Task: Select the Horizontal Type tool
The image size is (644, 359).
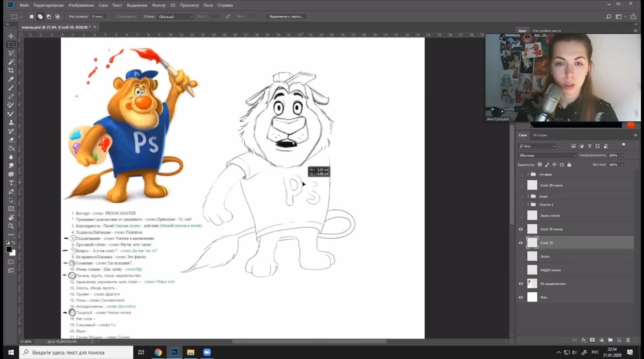Action: 11,183
